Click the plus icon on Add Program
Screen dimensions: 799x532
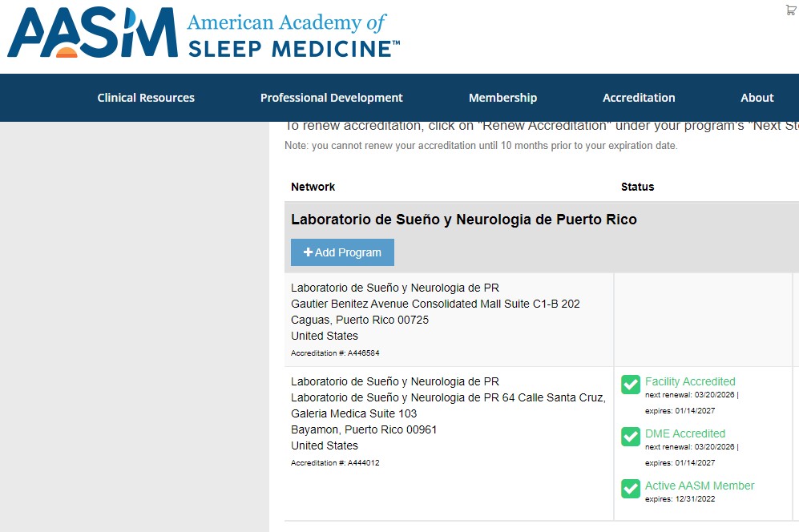point(308,252)
